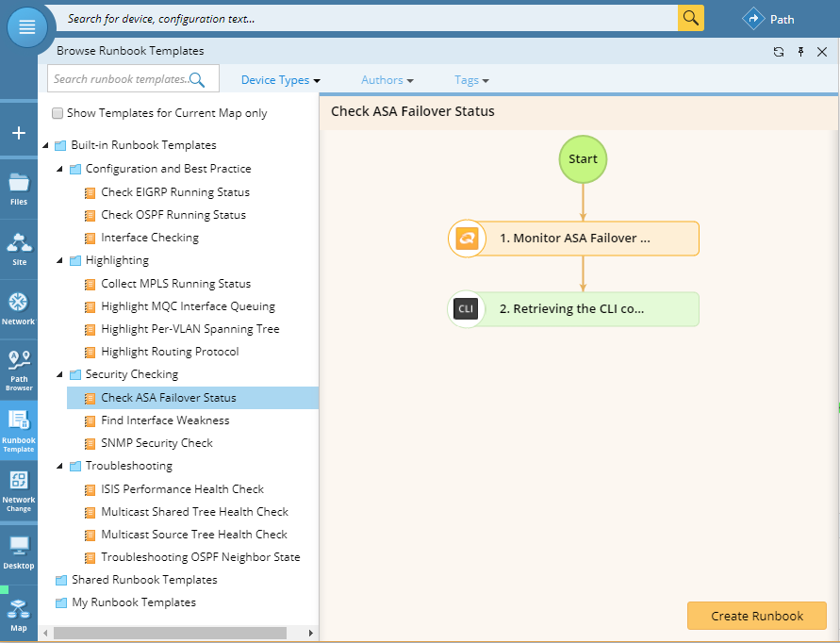
Task: Click the horizontal scrollbar in the tree panel
Action: tap(170, 633)
